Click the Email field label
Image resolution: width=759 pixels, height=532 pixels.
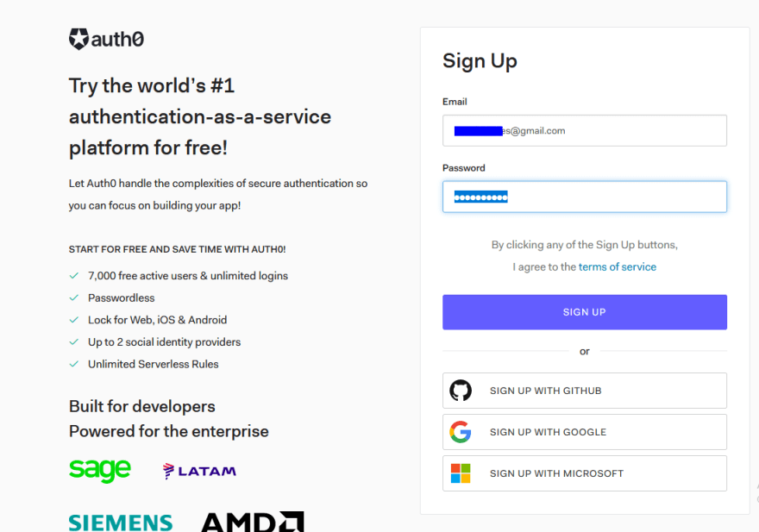point(455,102)
